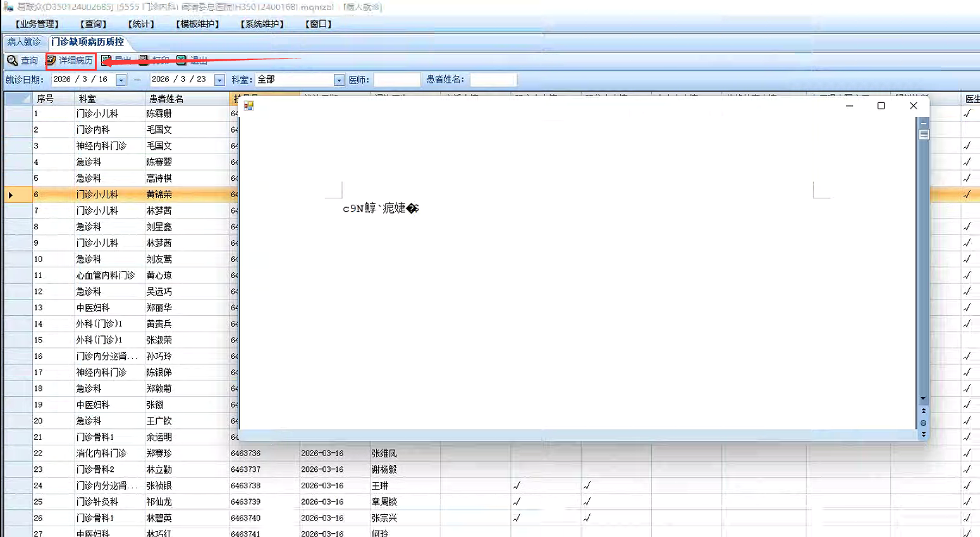The image size is (980, 537).
Task: Click doctor 章周锬 in row 25
Action: [x=384, y=502]
